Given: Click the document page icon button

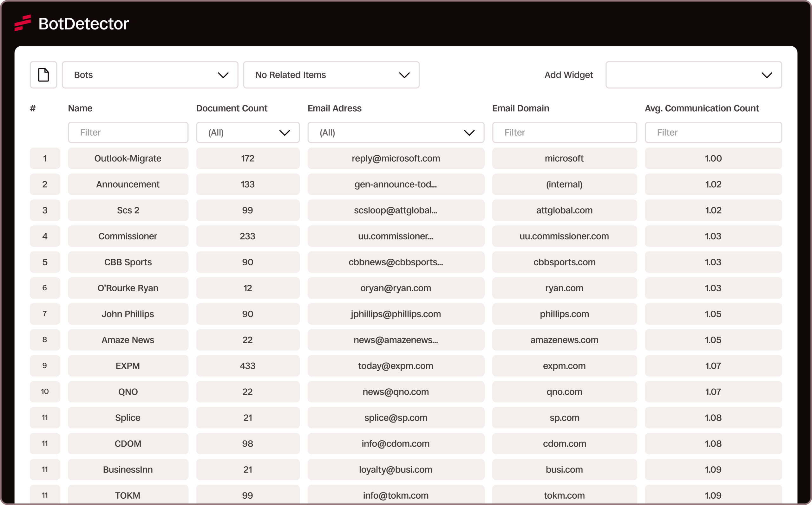Looking at the screenshot, I should [43, 75].
